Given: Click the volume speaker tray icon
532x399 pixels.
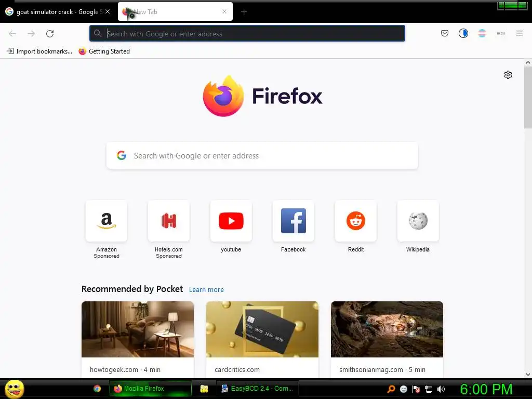Looking at the screenshot, I should (441, 389).
